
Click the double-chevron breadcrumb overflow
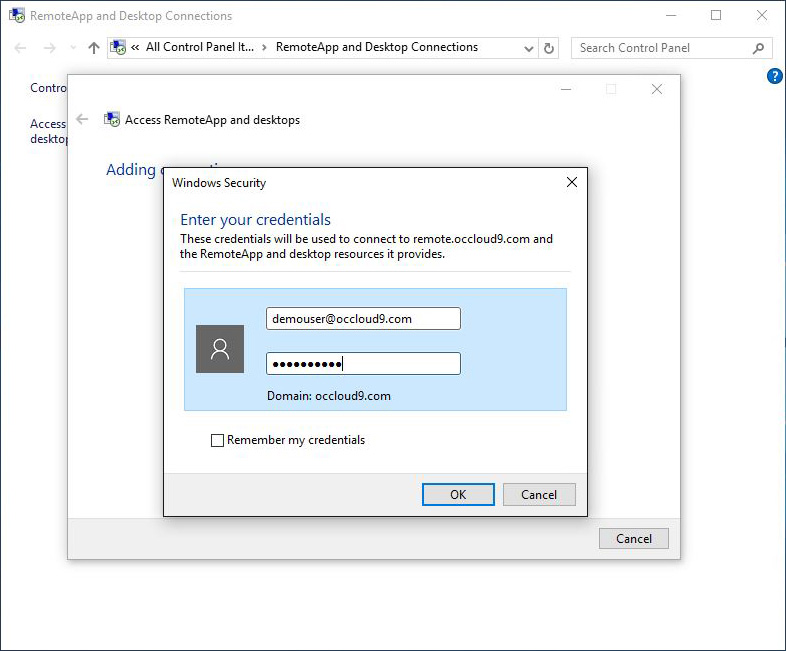(x=135, y=48)
